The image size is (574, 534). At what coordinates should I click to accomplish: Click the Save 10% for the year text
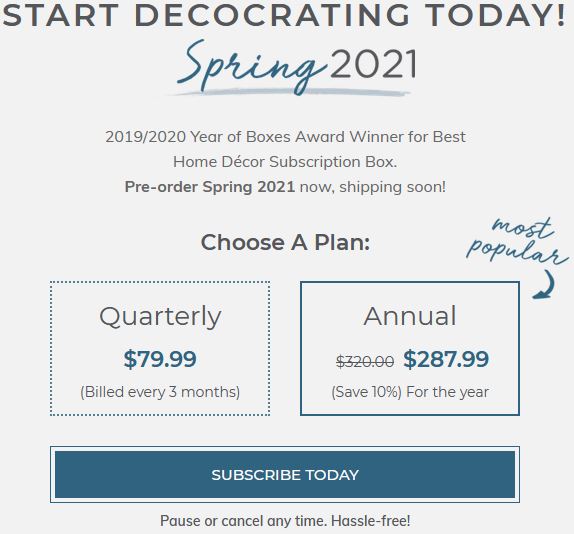(x=410, y=392)
